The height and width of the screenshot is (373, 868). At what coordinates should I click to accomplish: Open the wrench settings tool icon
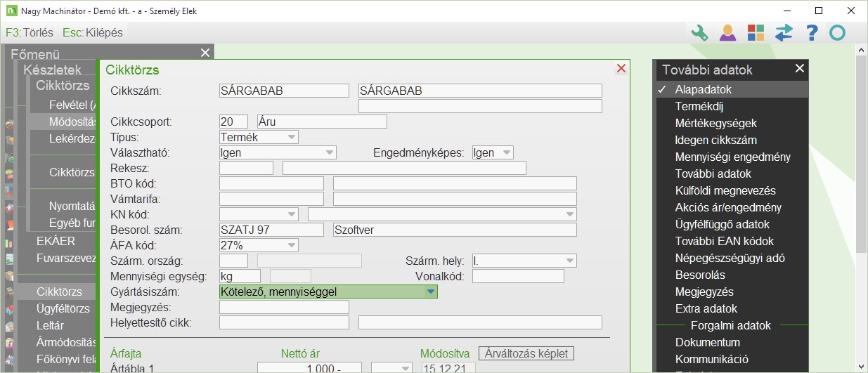(x=699, y=32)
